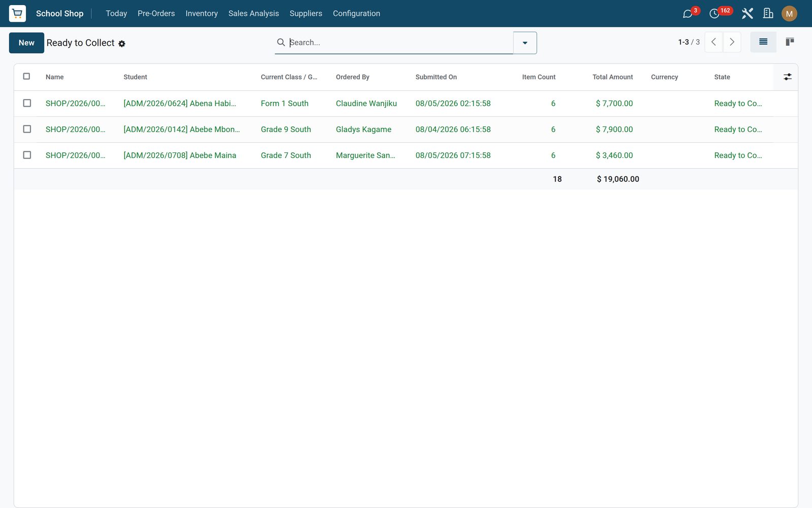This screenshot has height=508, width=812.
Task: Click the Grade 9 South class cell
Action: tap(286, 130)
